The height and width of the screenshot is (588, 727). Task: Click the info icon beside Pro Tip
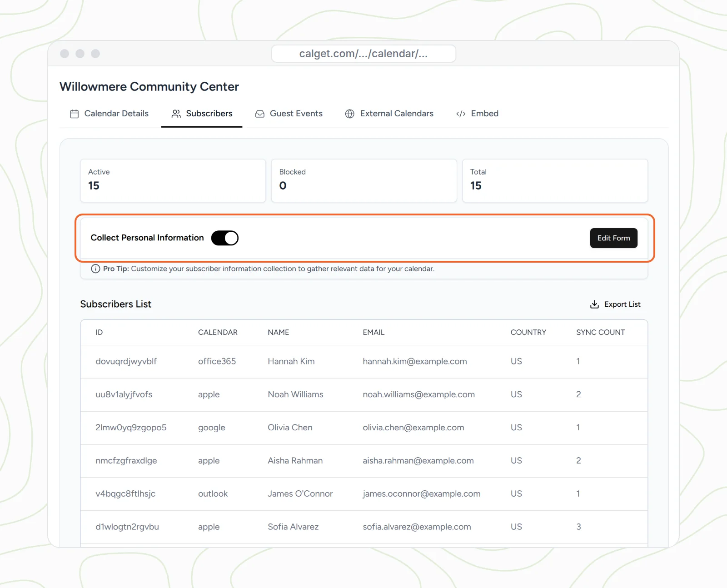(95, 269)
